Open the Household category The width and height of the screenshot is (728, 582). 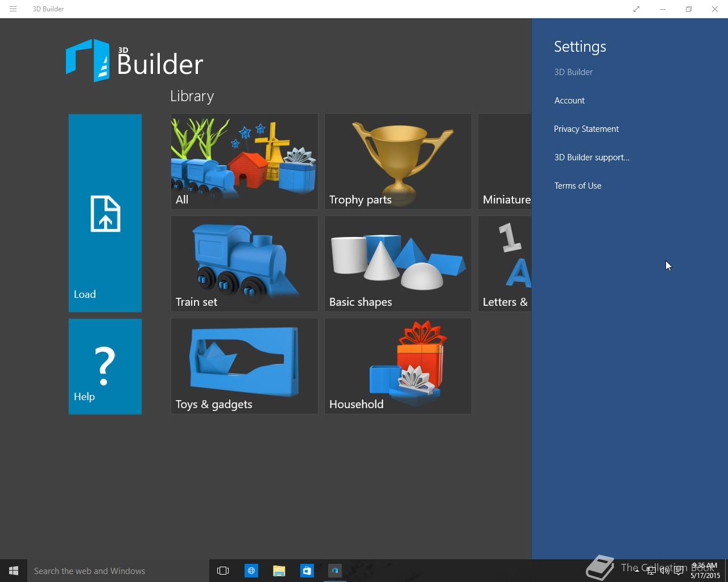click(398, 366)
